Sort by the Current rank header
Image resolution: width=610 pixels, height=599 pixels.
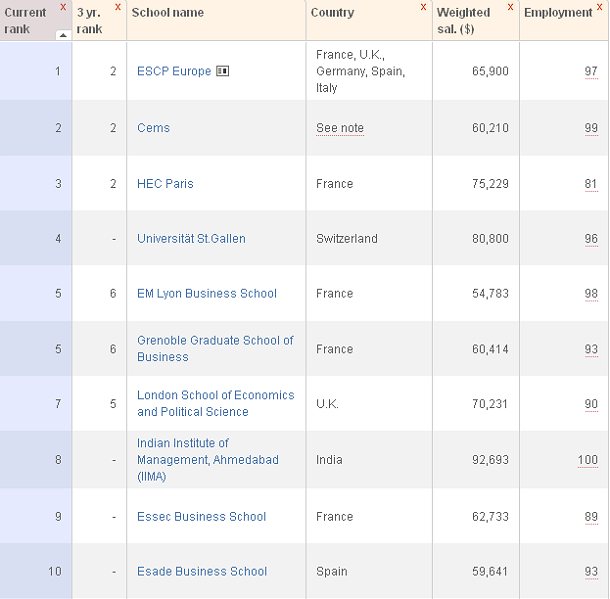coord(25,21)
